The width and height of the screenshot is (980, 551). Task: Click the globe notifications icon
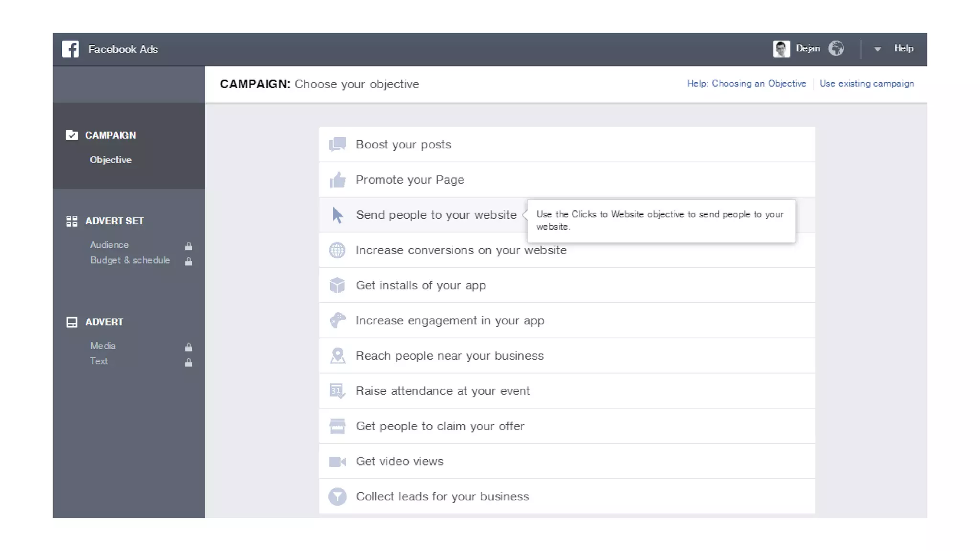point(836,48)
